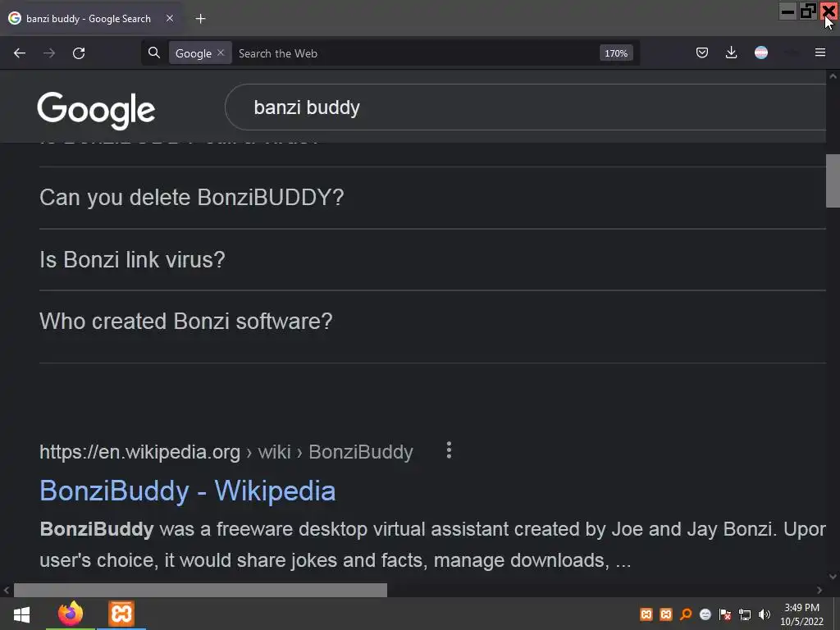
Task: Click the orange magnifier tray icon
Action: [686, 614]
